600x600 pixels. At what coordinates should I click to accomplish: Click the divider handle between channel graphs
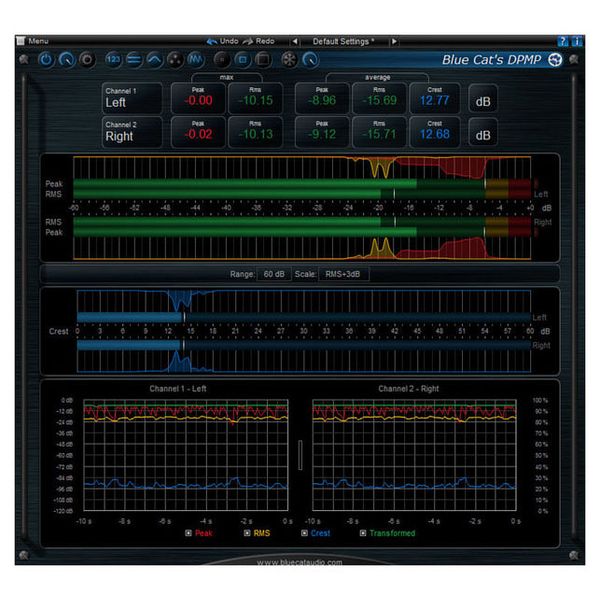click(x=300, y=455)
